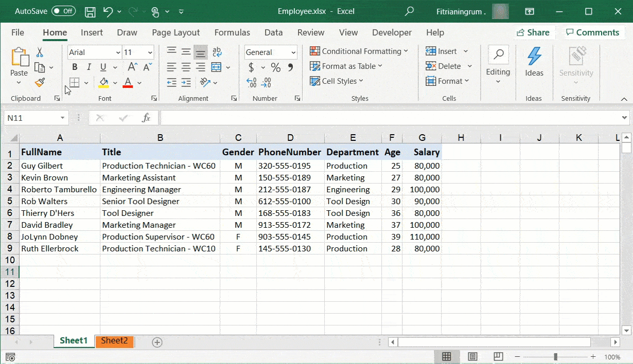The image size is (633, 364).
Task: Toggle Italic formatting
Action: 89,67
